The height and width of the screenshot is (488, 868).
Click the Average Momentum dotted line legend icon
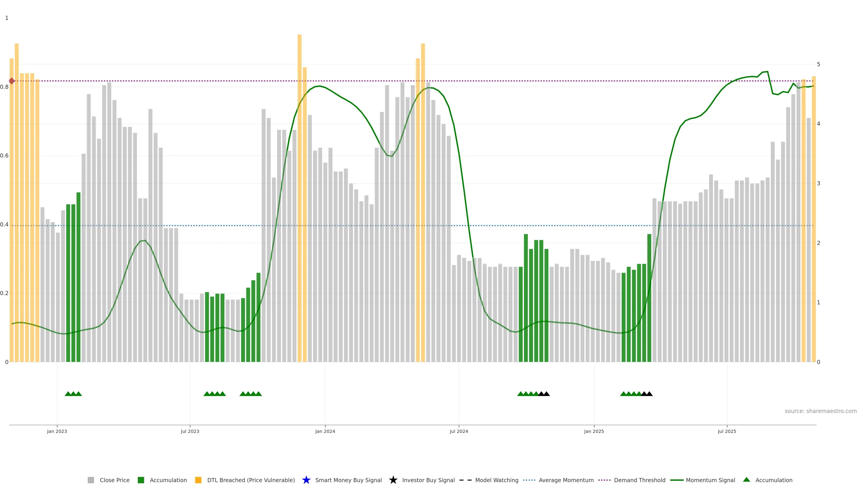pyautogui.click(x=529, y=480)
